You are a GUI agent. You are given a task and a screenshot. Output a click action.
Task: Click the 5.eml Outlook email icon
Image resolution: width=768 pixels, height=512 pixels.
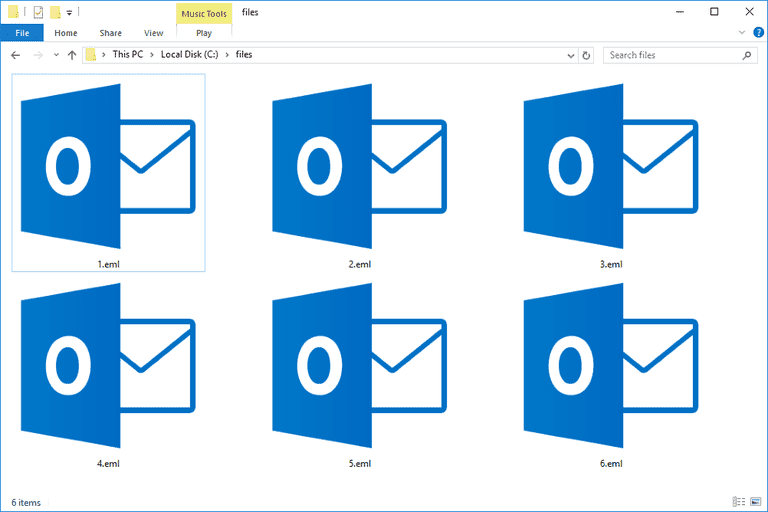click(359, 364)
